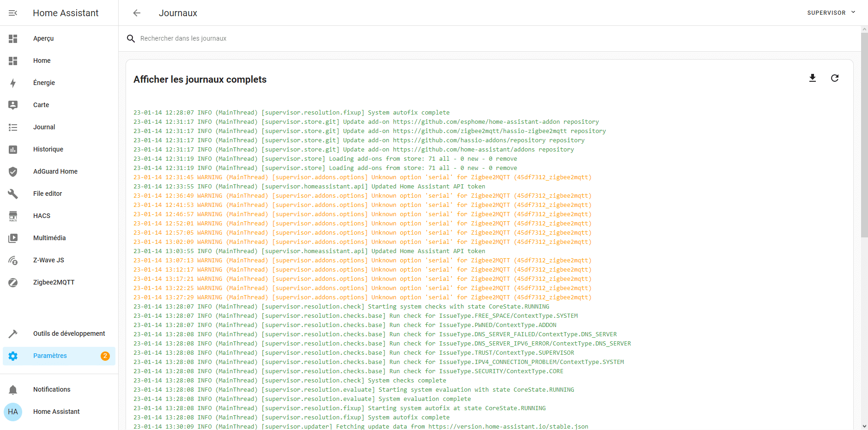Click the 'Afficher les journaux complets' heading

pos(200,79)
